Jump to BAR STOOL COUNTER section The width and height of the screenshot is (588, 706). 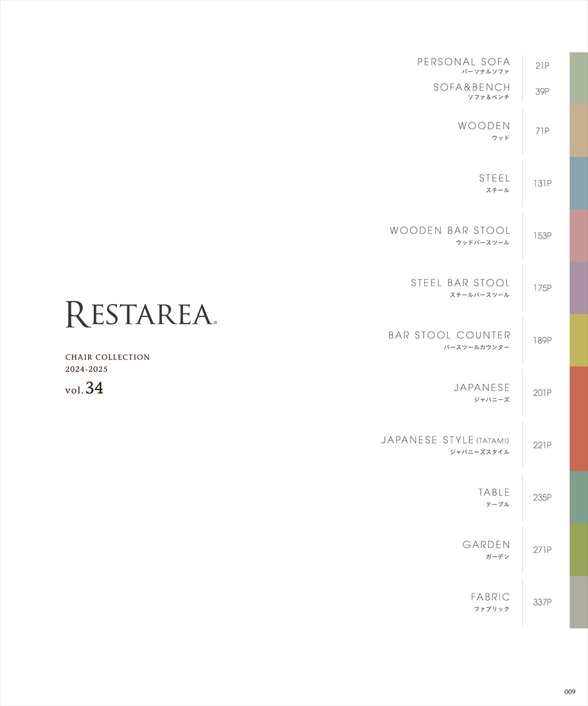[x=449, y=336]
